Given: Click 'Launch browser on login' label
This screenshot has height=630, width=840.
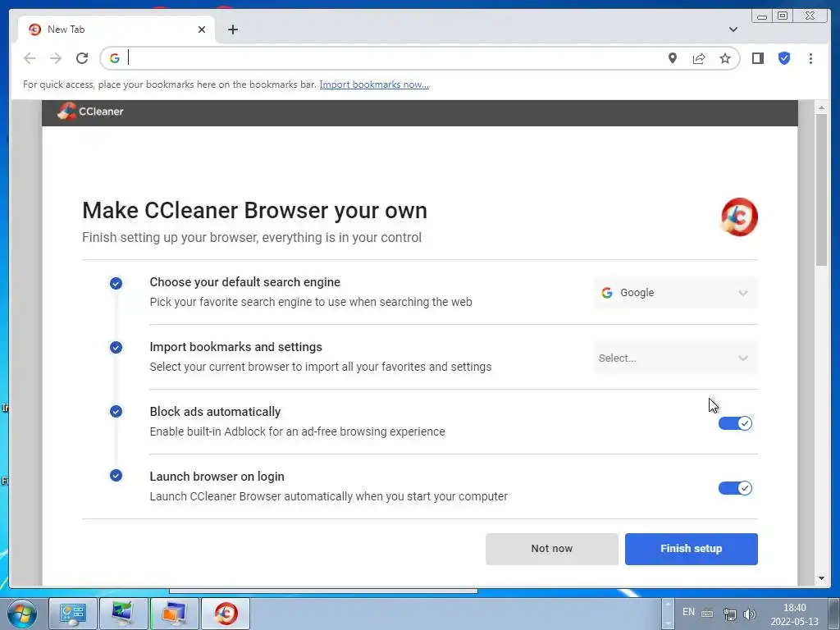Looking at the screenshot, I should tap(217, 477).
